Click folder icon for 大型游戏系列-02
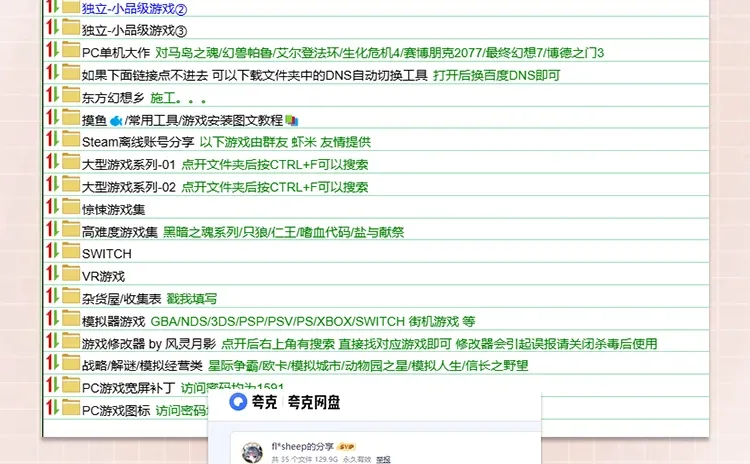This screenshot has height=464, width=750. pos(71,184)
